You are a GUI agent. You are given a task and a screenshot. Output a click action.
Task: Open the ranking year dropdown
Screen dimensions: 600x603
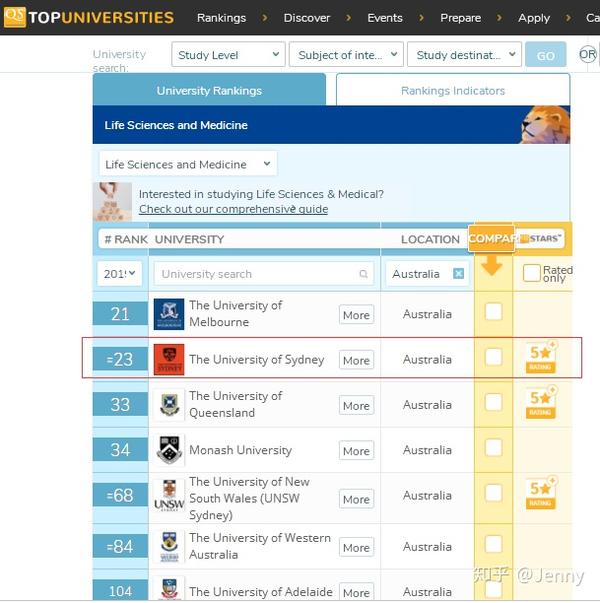point(120,273)
